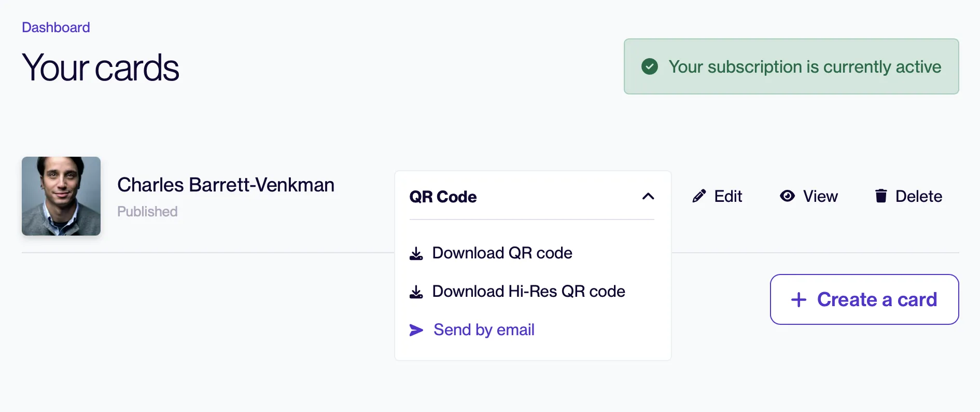The width and height of the screenshot is (980, 412).
Task: Open the Dashboard breadcrumb link
Action: (56, 27)
